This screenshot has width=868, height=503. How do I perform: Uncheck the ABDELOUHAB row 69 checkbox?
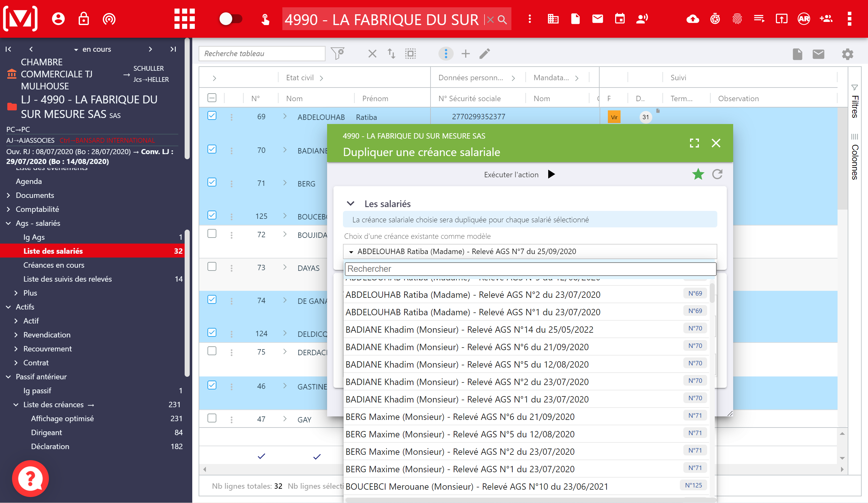click(x=212, y=116)
